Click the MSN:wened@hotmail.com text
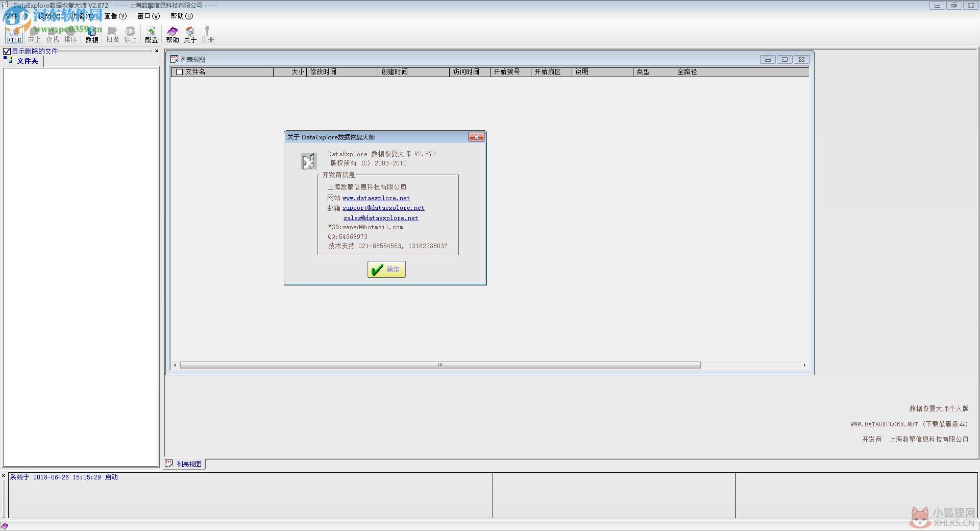 pyautogui.click(x=365, y=227)
